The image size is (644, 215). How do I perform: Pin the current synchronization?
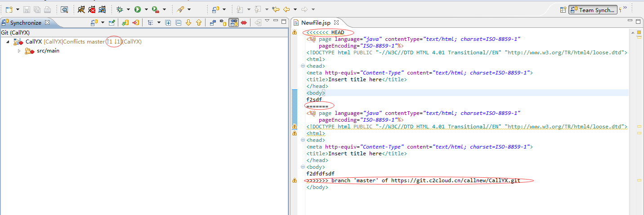point(112,22)
